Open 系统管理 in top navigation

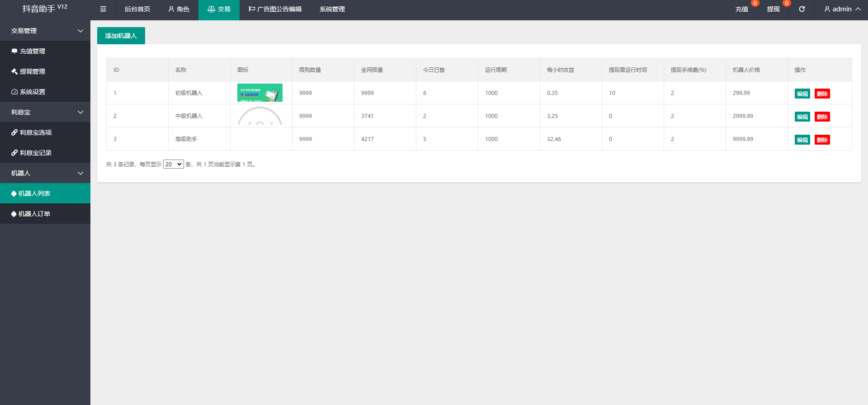click(x=332, y=9)
